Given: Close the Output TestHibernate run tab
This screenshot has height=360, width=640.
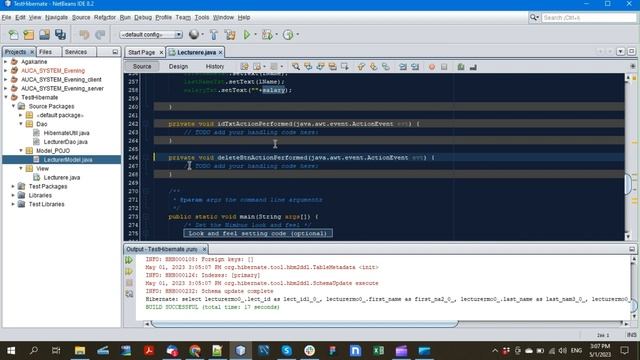Looking at the screenshot, I should (204, 249).
